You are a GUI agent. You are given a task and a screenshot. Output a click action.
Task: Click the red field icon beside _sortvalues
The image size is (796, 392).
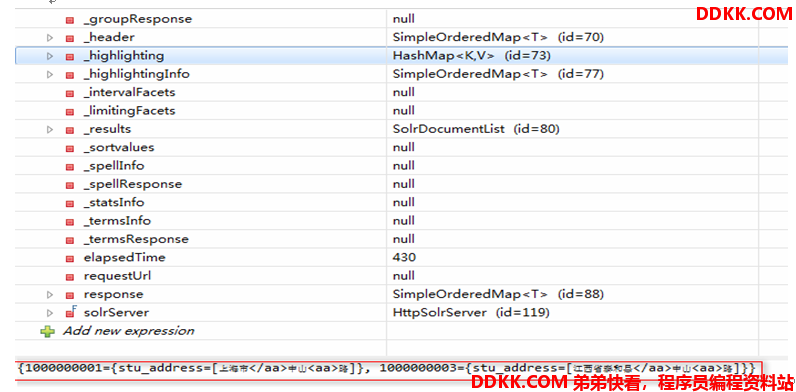(x=70, y=148)
